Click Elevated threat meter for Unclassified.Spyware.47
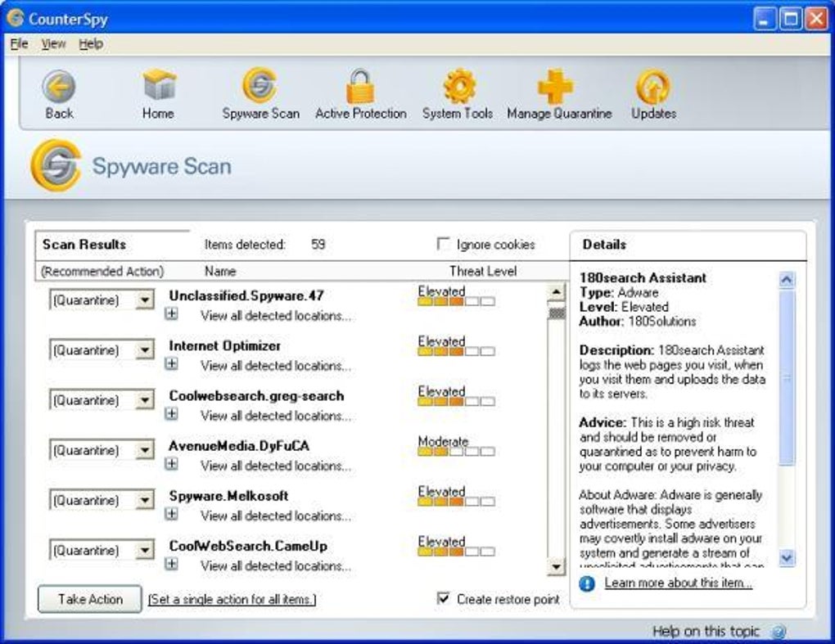835x644 pixels. [456, 301]
